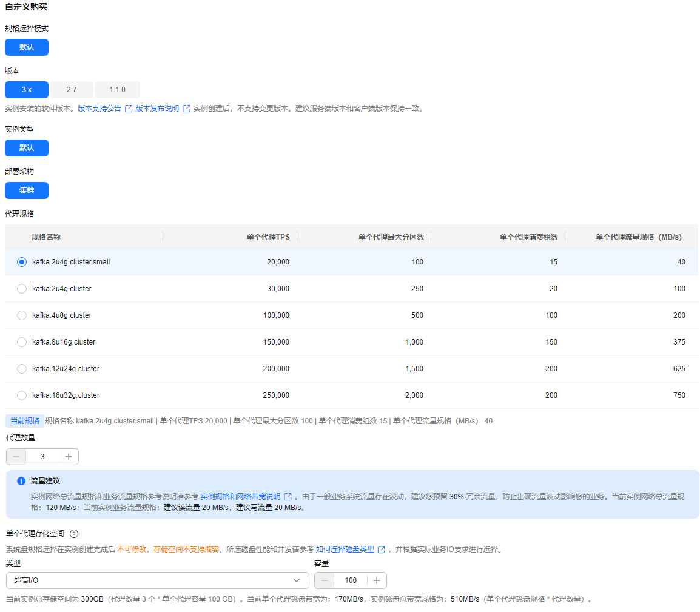The image size is (700, 612).
Task: Click the 2,000 max partitions cell
Action: tap(414, 395)
